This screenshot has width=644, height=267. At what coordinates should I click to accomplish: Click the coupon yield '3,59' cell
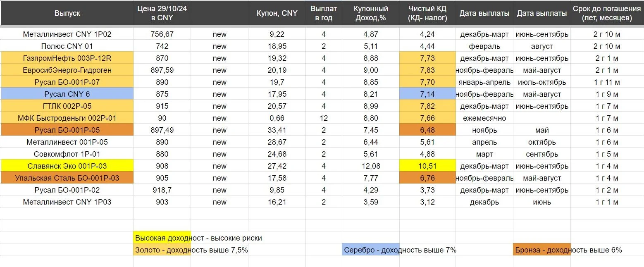pos(371,202)
